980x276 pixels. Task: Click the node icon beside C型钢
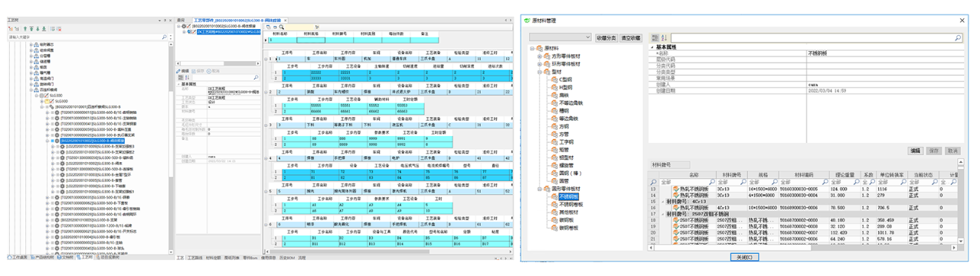(555, 80)
